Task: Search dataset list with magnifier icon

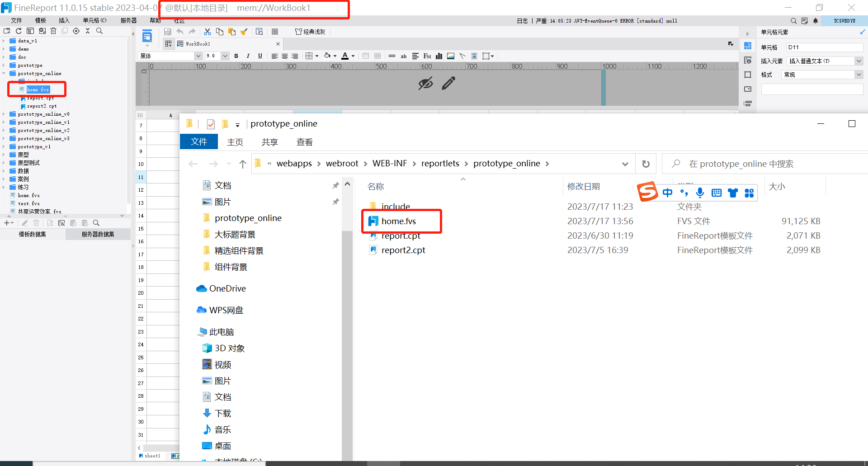Action: point(96,223)
